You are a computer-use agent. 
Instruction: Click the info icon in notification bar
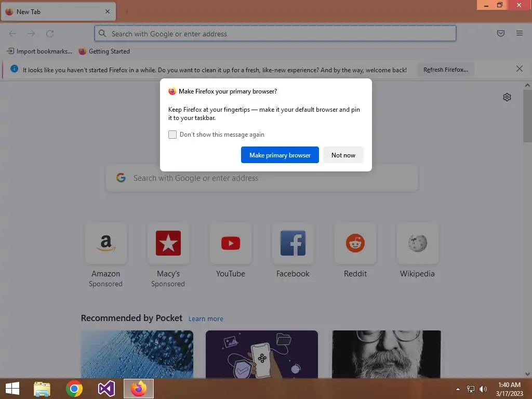[x=14, y=69]
